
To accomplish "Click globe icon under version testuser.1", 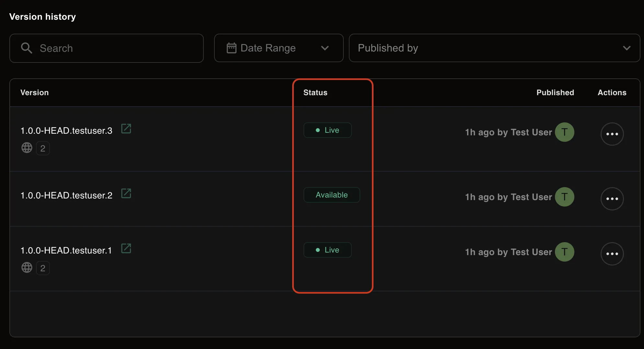I will 27,268.
